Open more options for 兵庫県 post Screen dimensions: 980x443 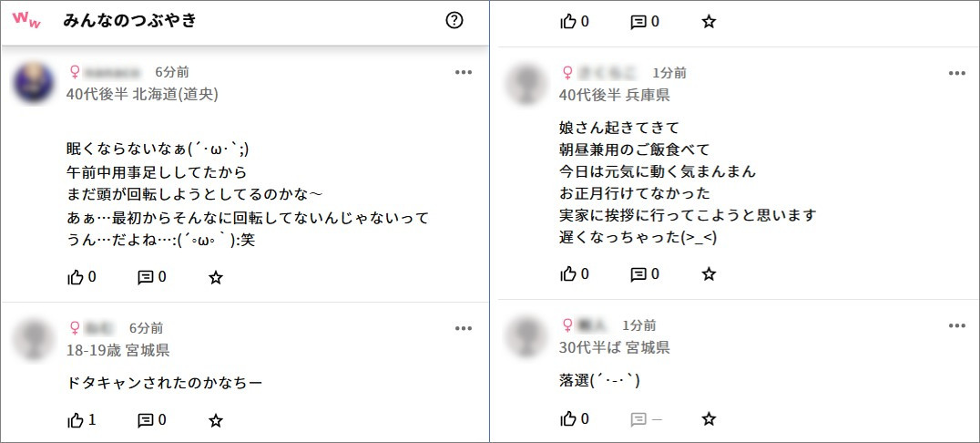(956, 73)
